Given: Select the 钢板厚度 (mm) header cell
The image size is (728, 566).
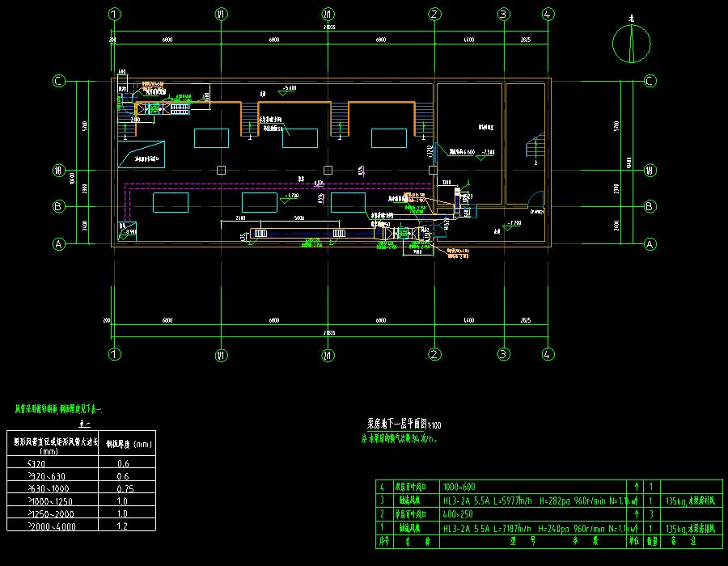Looking at the screenshot, I should coord(127,444).
